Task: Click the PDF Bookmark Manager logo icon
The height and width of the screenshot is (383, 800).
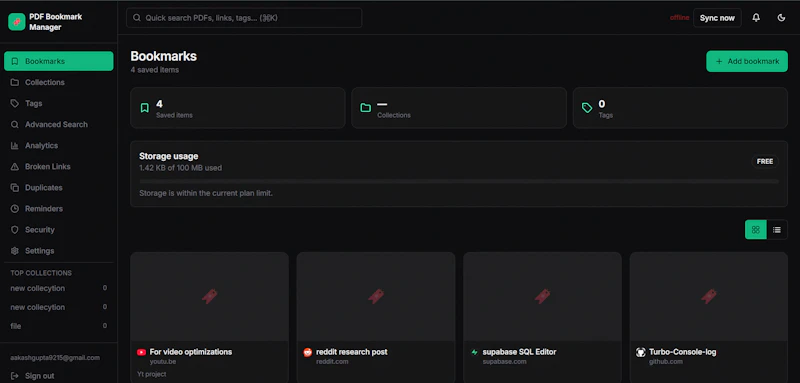Action: tap(17, 22)
